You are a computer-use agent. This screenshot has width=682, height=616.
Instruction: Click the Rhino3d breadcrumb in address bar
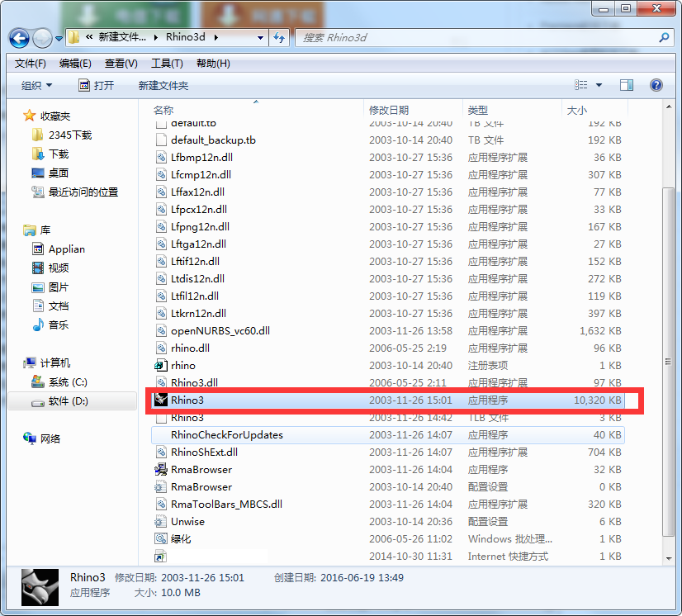click(x=186, y=37)
